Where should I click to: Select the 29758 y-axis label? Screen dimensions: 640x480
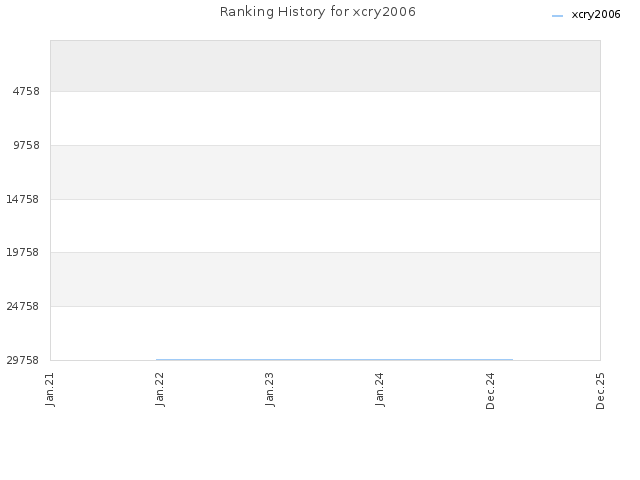tap(22, 360)
